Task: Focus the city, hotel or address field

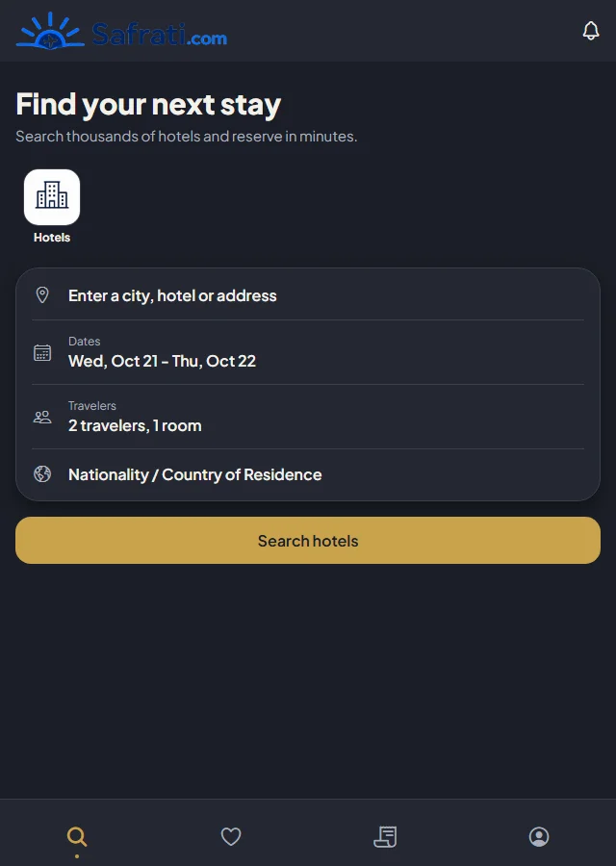Action: click(x=308, y=295)
